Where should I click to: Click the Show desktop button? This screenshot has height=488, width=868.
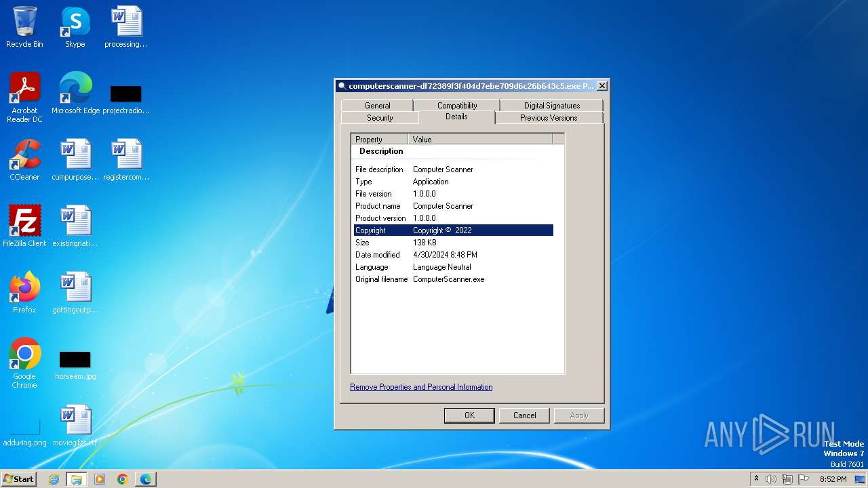pos(861,479)
